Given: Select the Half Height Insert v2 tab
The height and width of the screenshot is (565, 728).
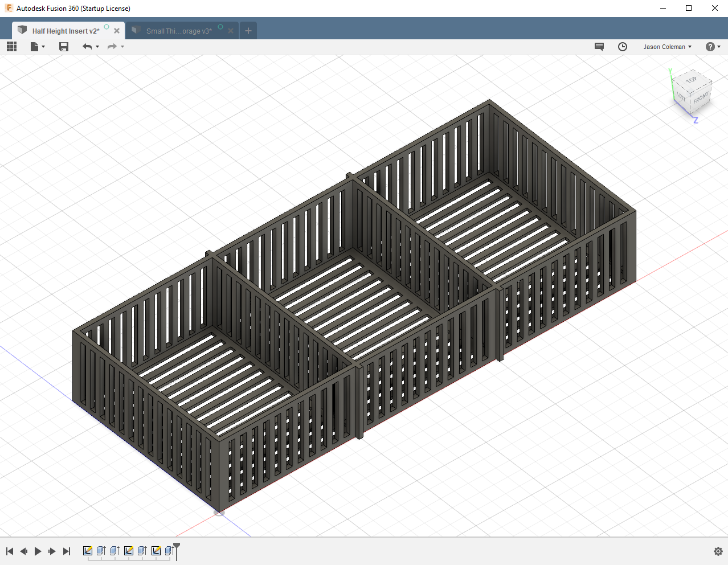Looking at the screenshot, I should pos(63,31).
